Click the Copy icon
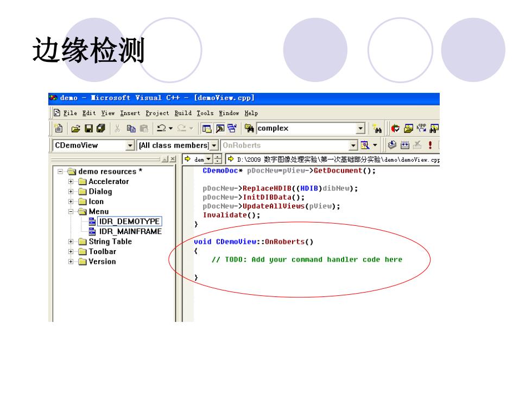The width and height of the screenshot is (532, 399). pos(131,128)
